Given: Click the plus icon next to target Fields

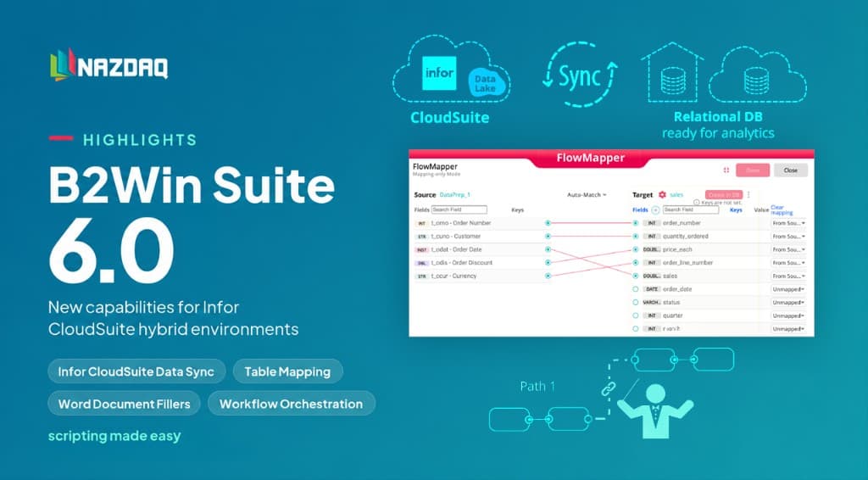Looking at the screenshot, I should [655, 209].
